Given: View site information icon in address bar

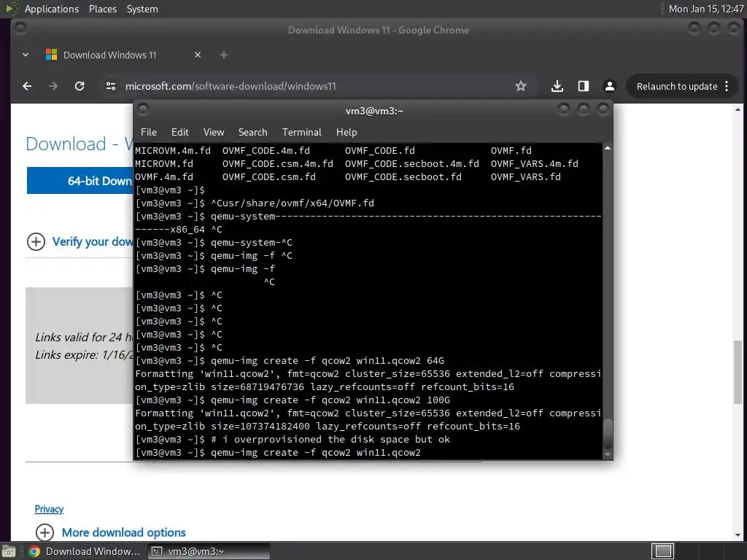Looking at the screenshot, I should 111,86.
